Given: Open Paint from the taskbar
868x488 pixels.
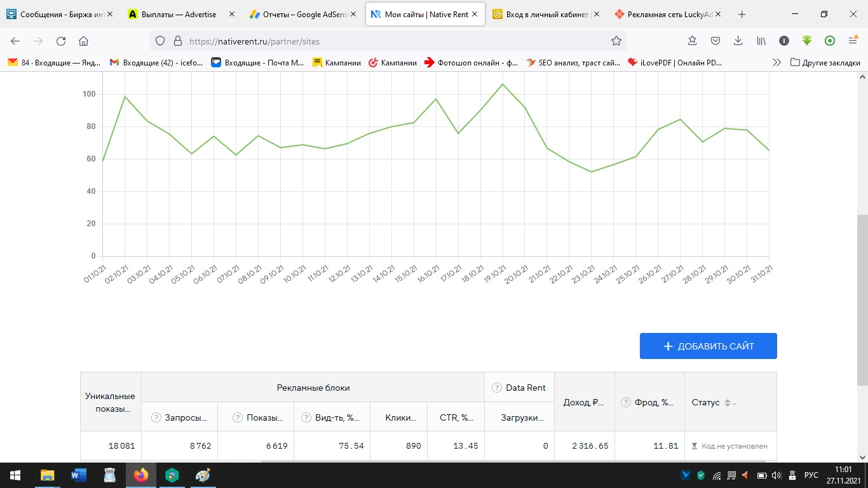Looking at the screenshot, I should pyautogui.click(x=203, y=475).
